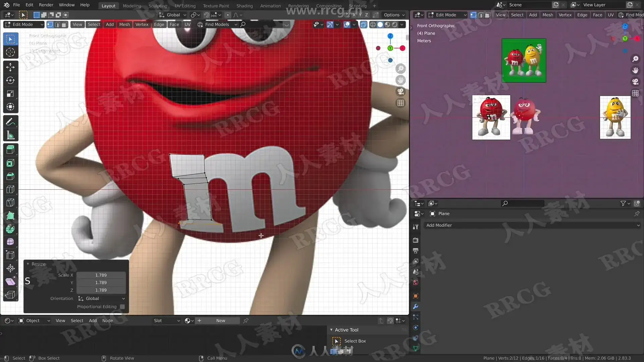
Task: Select the Loop Cut tool
Action: pyautogui.click(x=10, y=189)
